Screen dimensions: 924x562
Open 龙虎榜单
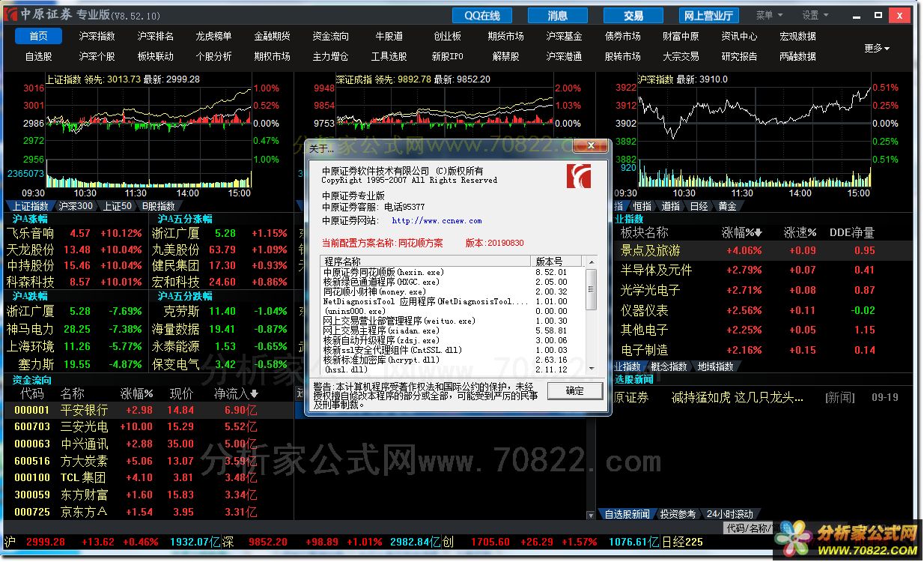click(214, 36)
